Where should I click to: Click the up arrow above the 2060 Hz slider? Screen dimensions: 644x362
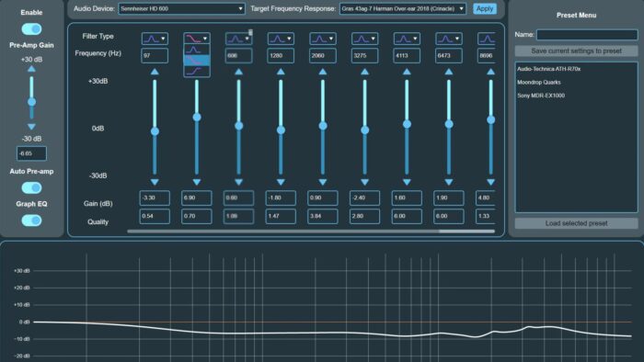click(x=323, y=72)
